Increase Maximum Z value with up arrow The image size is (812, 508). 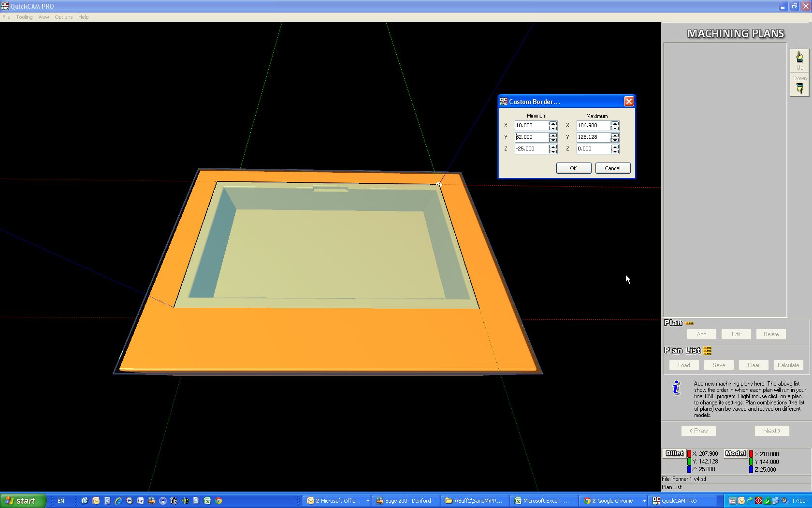(x=615, y=146)
